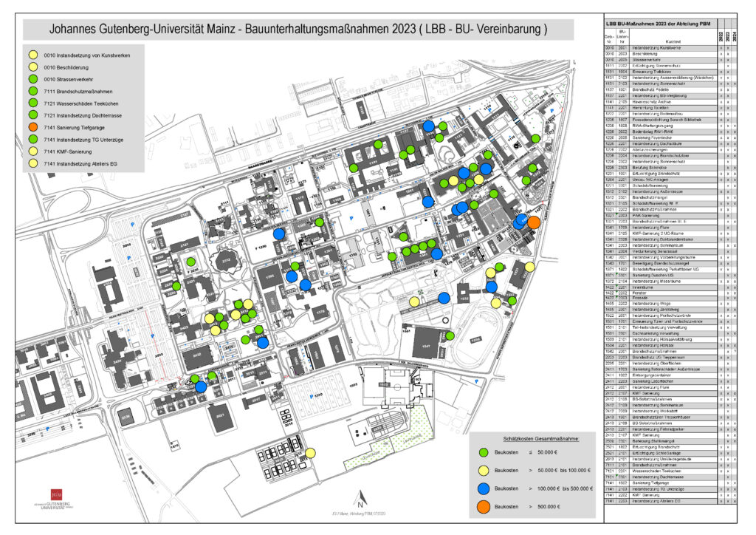Click the table row 'Sanierung Laborflächen'
The image size is (756, 535).
[x=670, y=381]
